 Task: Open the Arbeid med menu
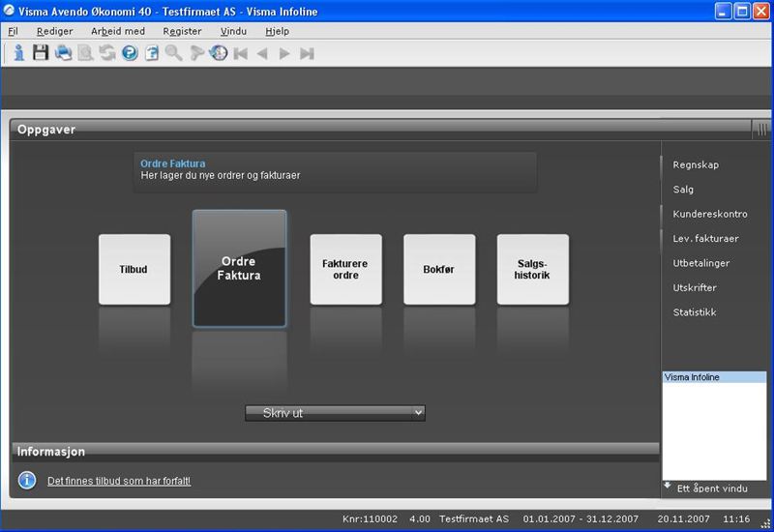point(118,31)
